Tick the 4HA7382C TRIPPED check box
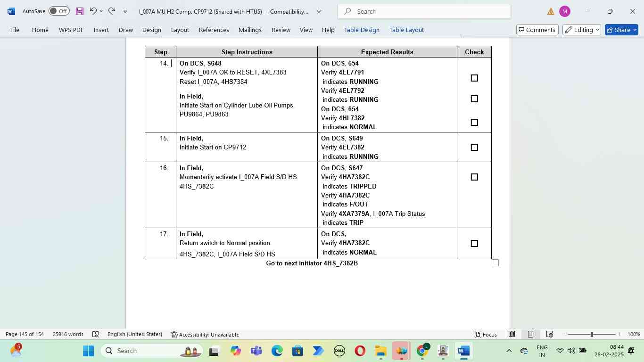644x362 pixels. click(474, 177)
